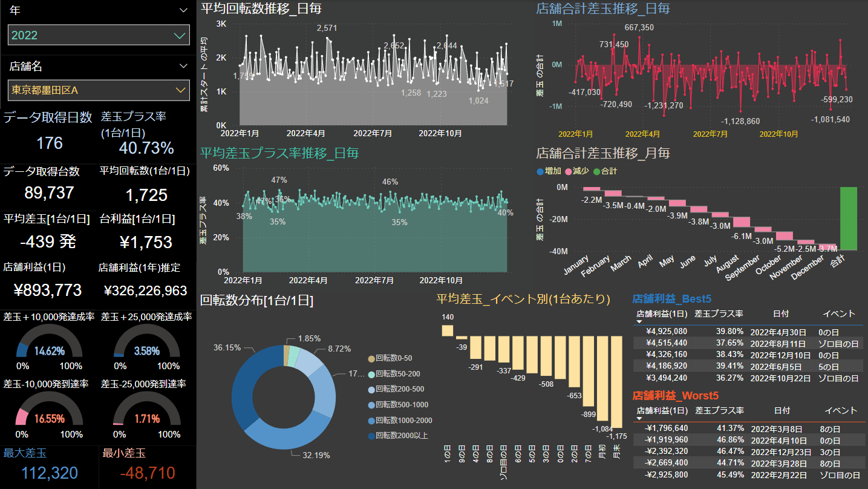
Task: Select the 回転数500-1000 legend dot
Action: click(371, 405)
